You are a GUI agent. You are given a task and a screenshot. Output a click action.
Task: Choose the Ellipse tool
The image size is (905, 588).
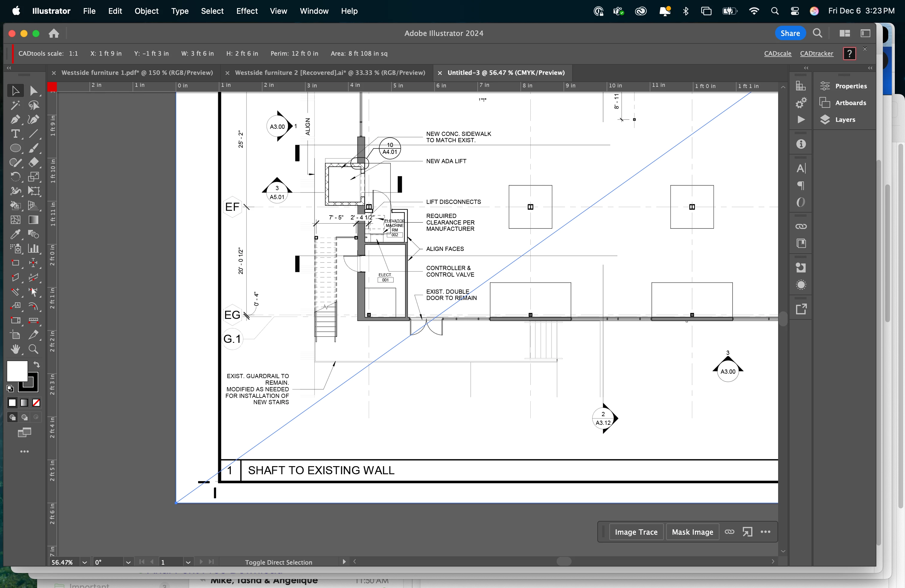(15, 148)
